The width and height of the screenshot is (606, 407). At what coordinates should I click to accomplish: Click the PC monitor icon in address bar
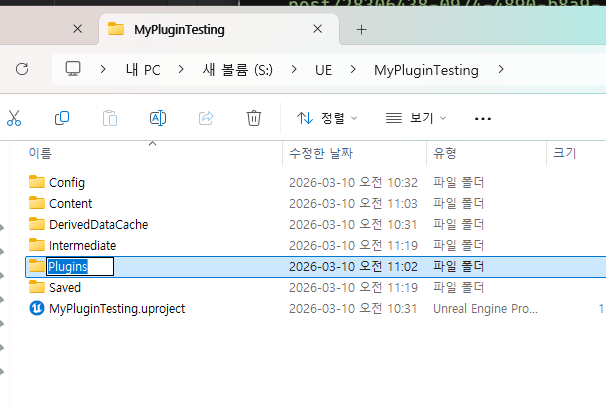tap(73, 69)
